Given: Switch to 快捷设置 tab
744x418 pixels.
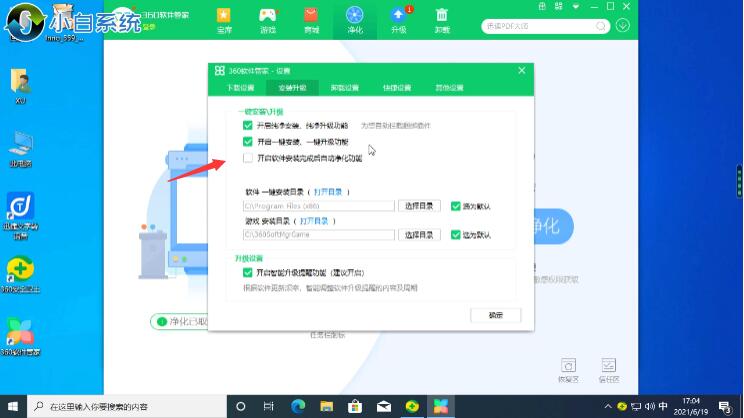Looking at the screenshot, I should (397, 88).
